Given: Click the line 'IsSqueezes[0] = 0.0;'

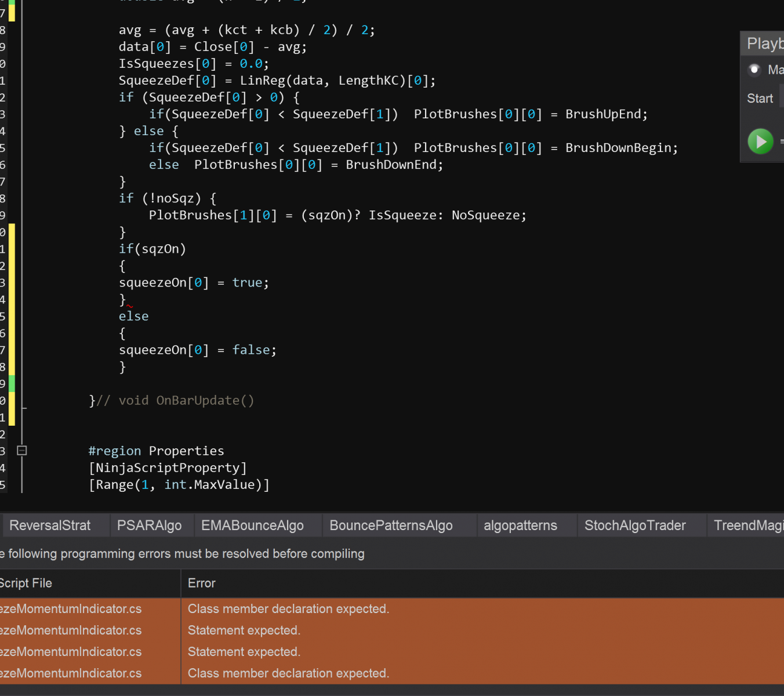Looking at the screenshot, I should tap(194, 64).
